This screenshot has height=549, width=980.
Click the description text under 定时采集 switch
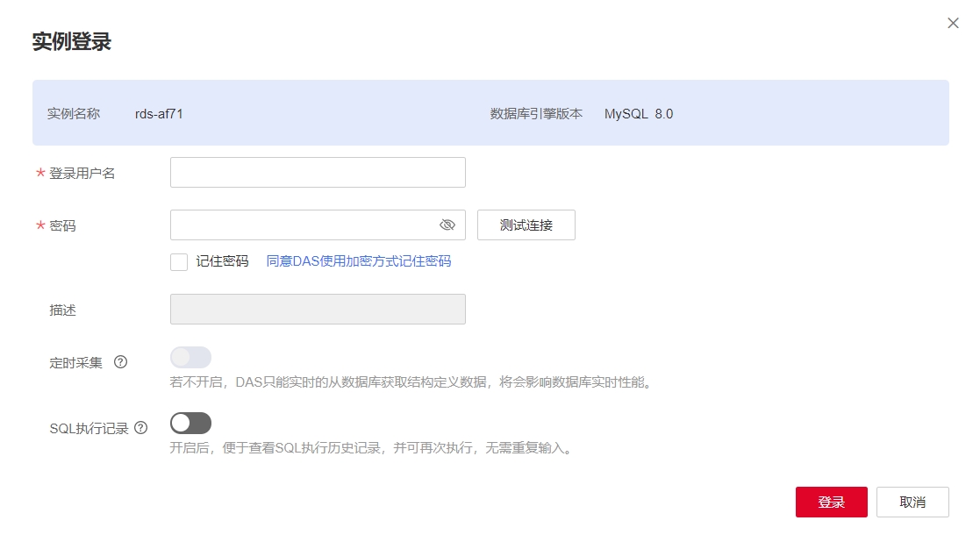[411, 382]
